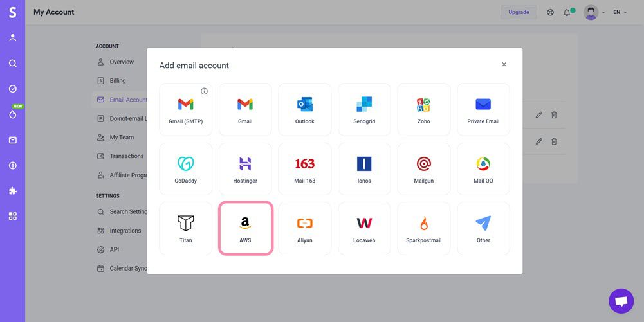Pick Locaweb as email provider
Screen dimensions: 644x322
click(364, 228)
